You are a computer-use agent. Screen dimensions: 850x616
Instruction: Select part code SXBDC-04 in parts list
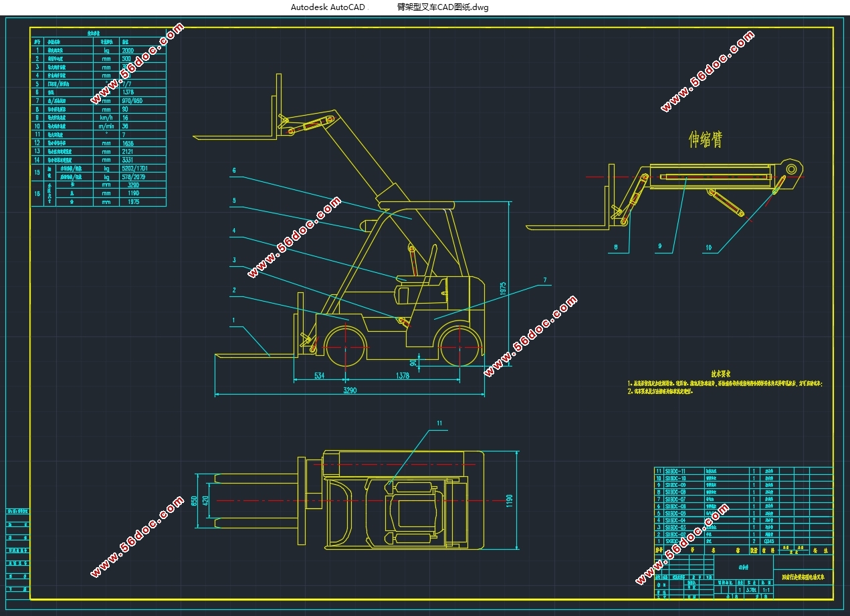coord(675,520)
